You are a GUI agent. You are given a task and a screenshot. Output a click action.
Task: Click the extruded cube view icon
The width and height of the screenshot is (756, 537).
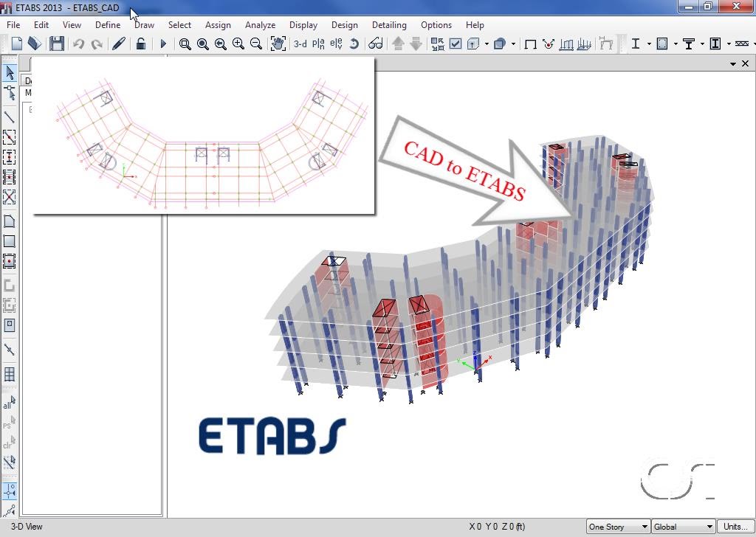(x=473, y=44)
